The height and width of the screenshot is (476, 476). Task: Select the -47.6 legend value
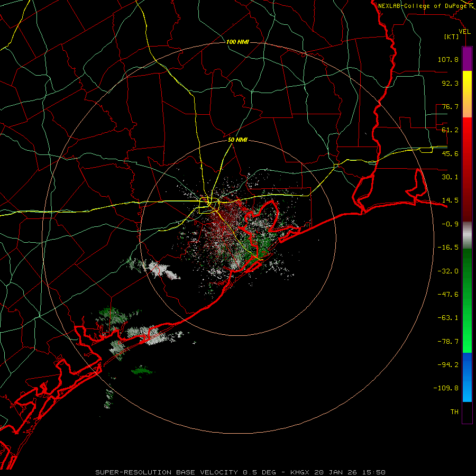(448, 295)
